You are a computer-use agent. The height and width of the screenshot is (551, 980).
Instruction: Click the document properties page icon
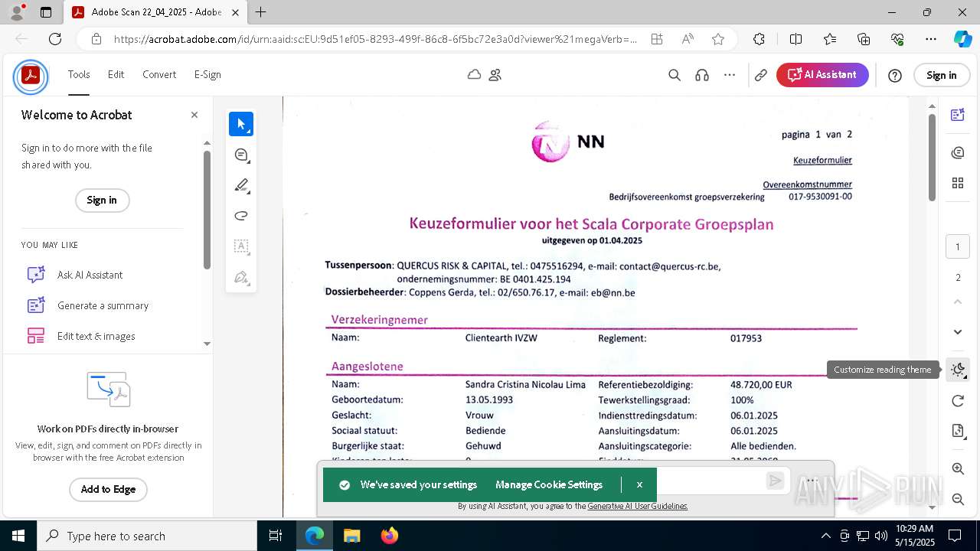click(x=958, y=431)
